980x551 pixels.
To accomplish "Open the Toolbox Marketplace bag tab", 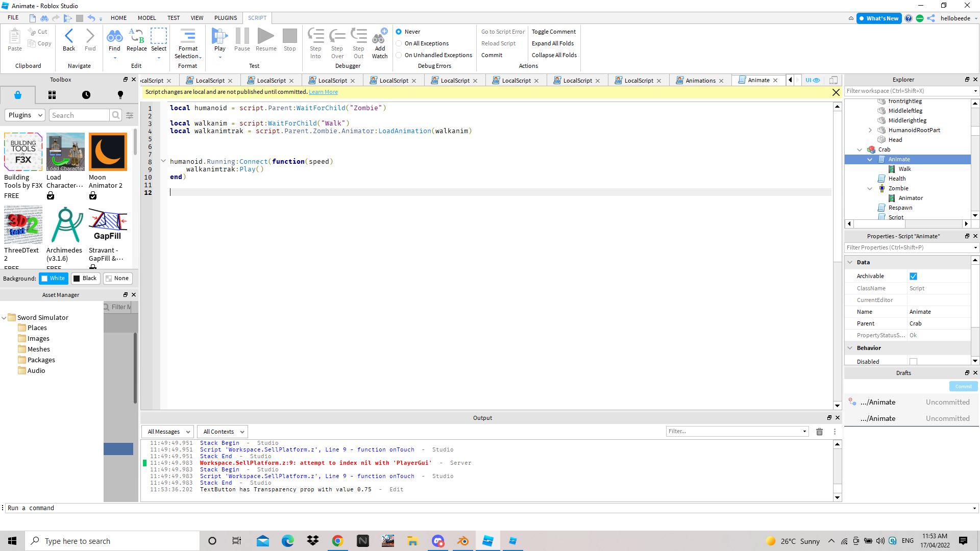I will point(18,95).
